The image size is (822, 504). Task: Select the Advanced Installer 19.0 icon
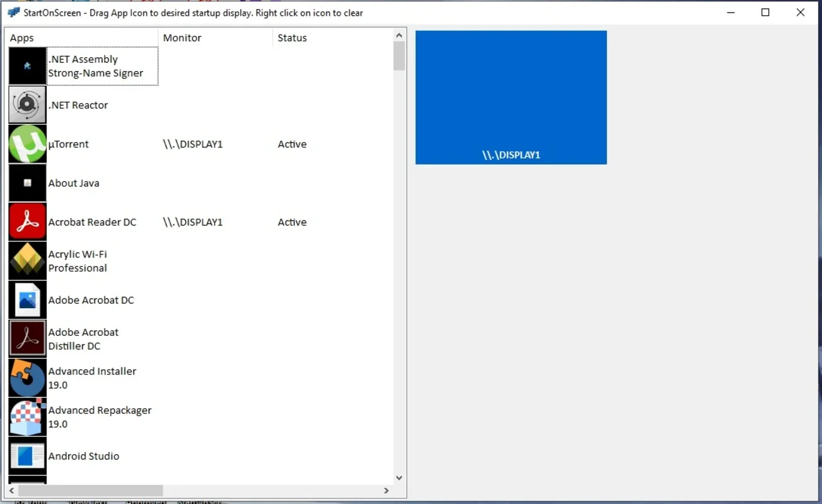(x=28, y=379)
